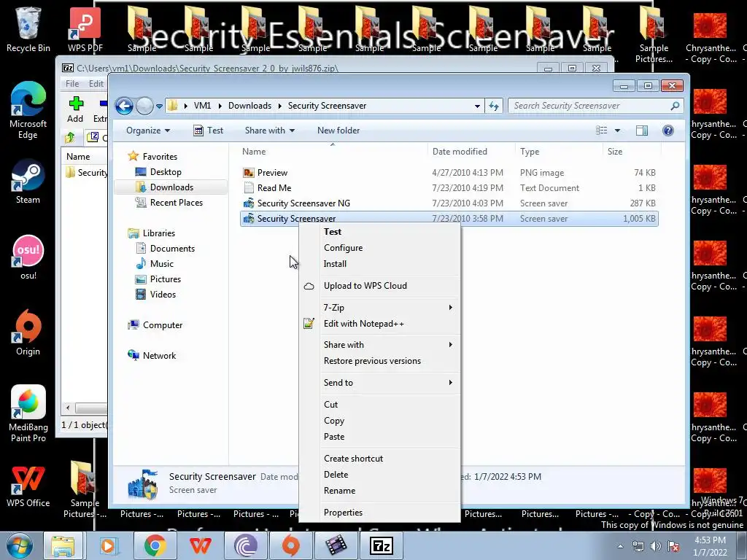Open MediBang Paint Pro shortcut
747x560 pixels.
(x=28, y=414)
